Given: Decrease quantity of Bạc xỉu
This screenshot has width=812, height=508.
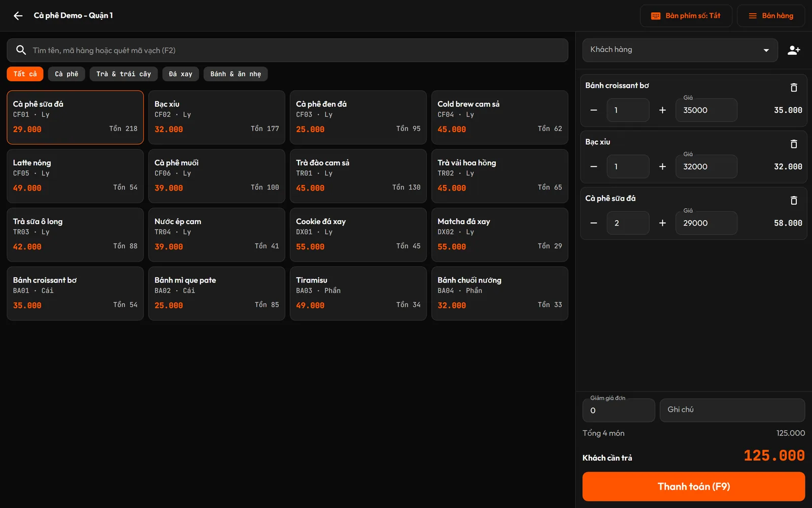Looking at the screenshot, I should pyautogui.click(x=594, y=167).
